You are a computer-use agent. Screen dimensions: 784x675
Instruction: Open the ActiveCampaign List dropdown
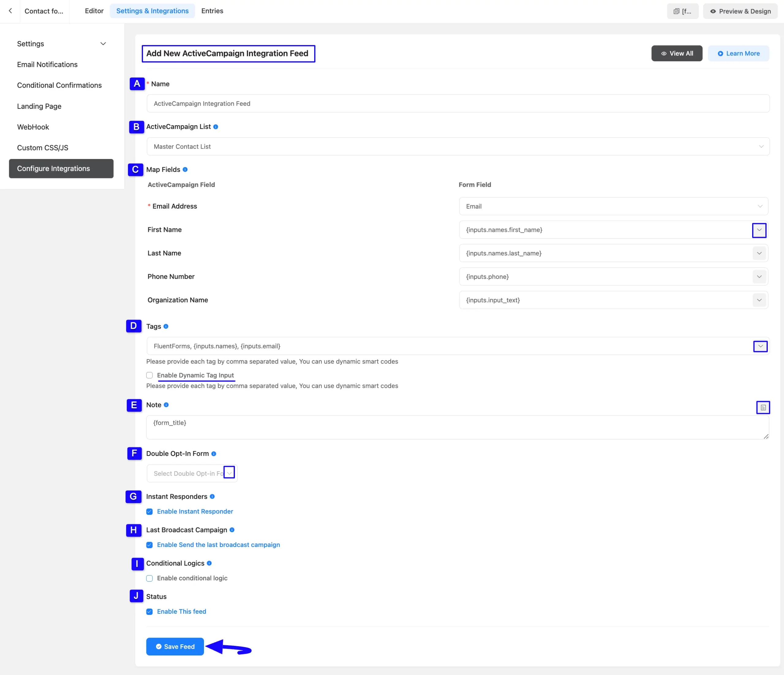click(x=458, y=146)
